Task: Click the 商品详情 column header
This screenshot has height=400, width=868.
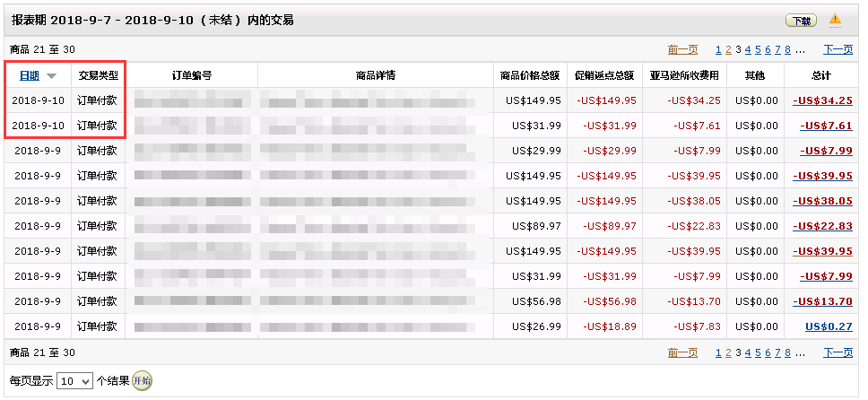Action: [376, 76]
